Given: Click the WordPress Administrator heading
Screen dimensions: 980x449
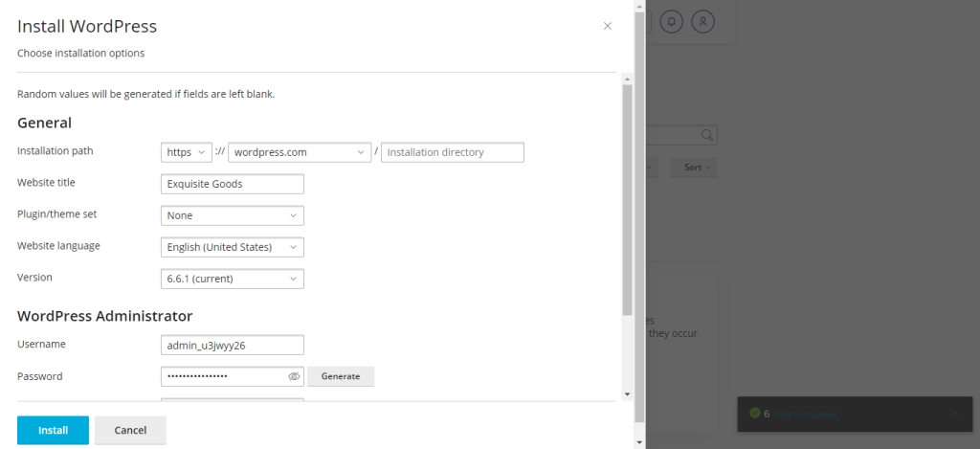Looking at the screenshot, I should pyautogui.click(x=105, y=316).
